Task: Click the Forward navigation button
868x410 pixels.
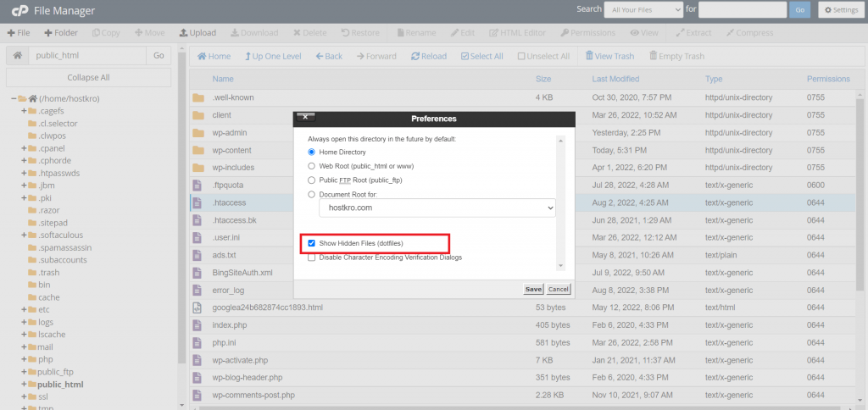Action: [x=376, y=56]
